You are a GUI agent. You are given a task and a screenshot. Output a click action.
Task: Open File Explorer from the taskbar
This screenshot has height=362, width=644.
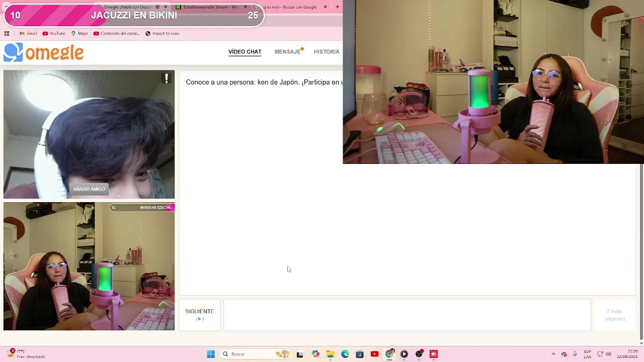pos(330,354)
